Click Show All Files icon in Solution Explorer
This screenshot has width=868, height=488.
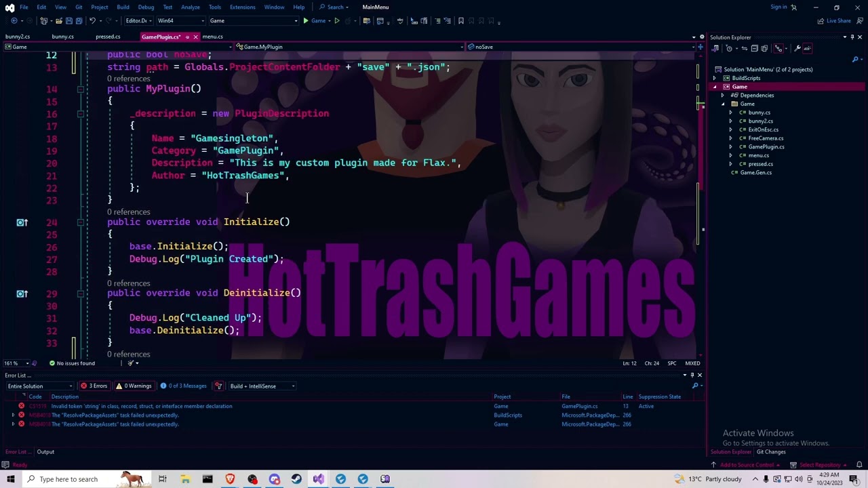coord(764,48)
